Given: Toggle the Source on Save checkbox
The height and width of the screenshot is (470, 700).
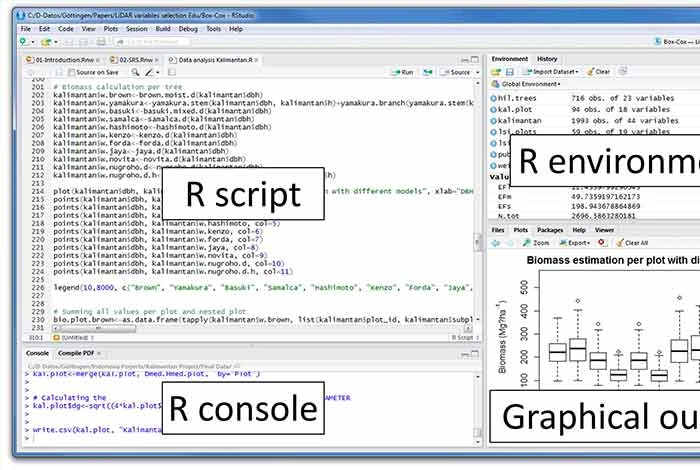Looking at the screenshot, I should click(71, 72).
